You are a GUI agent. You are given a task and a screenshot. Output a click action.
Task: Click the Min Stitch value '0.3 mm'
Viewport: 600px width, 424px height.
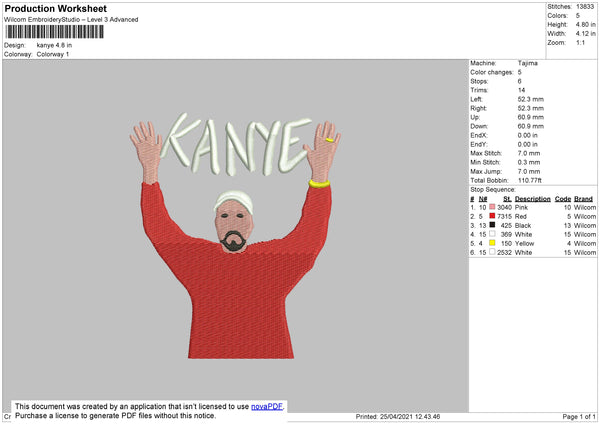(529, 162)
